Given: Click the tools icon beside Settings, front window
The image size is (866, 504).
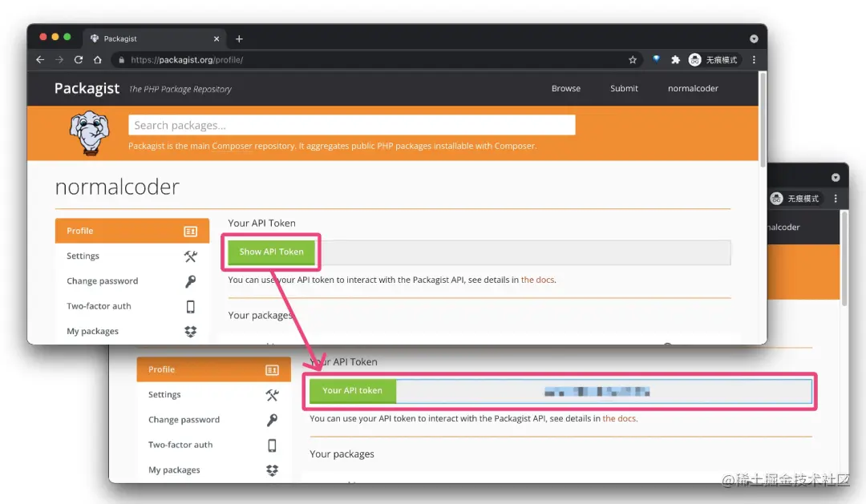Looking at the screenshot, I should pos(191,256).
